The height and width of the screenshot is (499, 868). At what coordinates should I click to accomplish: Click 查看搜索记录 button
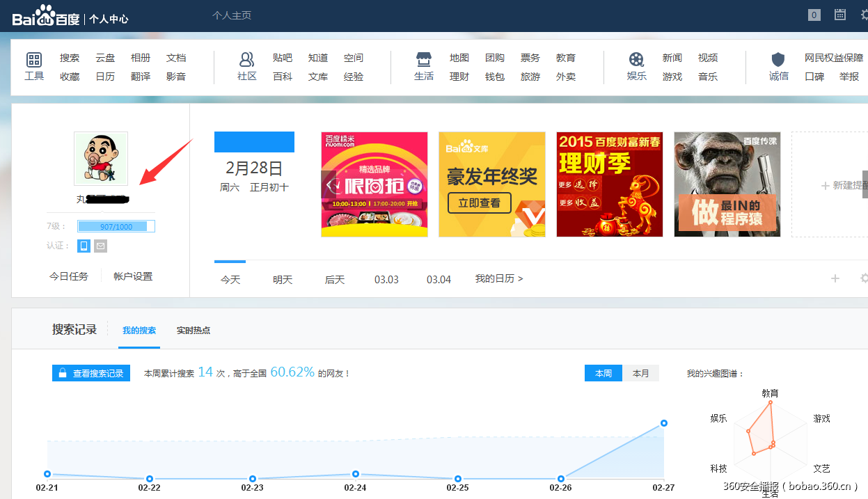91,373
